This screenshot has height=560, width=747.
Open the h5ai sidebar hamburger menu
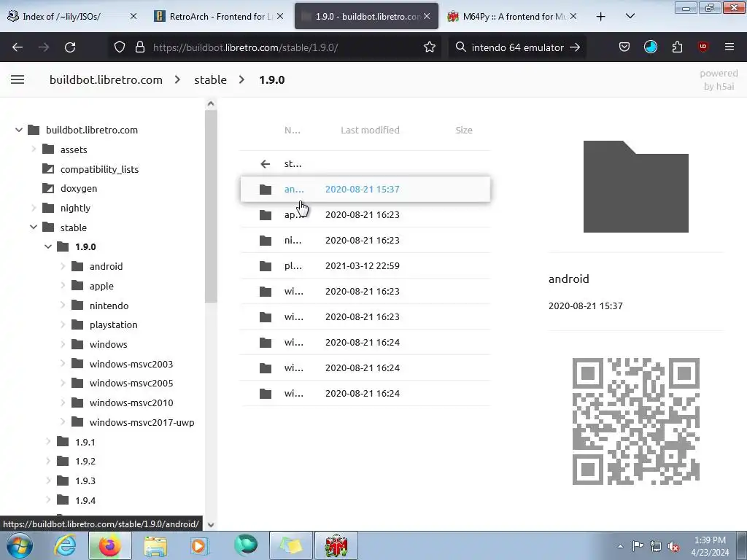click(x=18, y=79)
